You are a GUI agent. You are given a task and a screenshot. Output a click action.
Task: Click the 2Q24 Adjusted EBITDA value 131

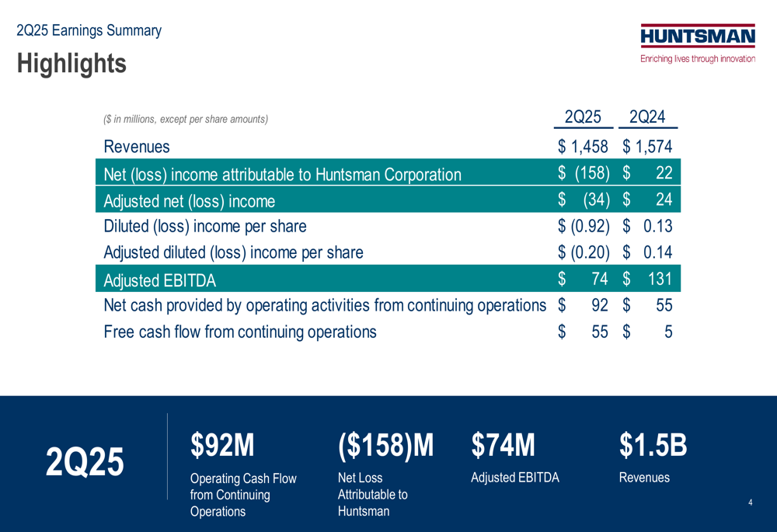click(x=660, y=279)
